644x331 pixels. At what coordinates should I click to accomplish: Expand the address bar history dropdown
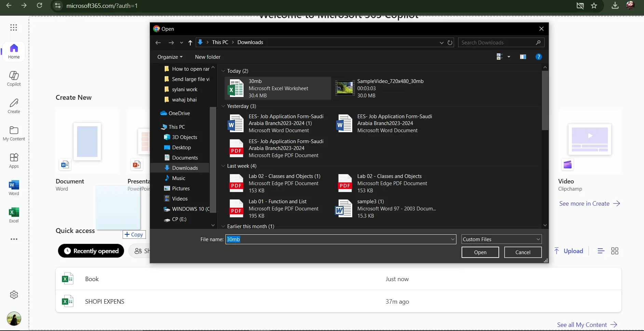pyautogui.click(x=441, y=43)
